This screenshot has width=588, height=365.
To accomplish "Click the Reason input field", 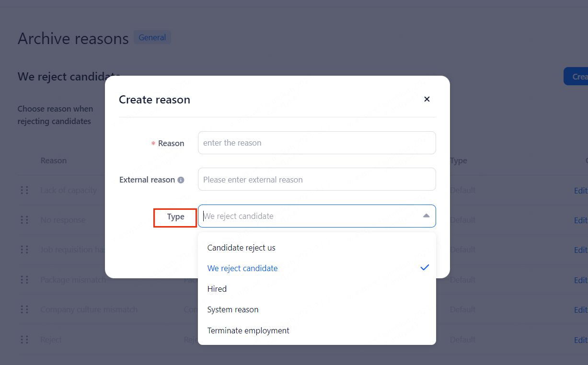I will tap(316, 143).
